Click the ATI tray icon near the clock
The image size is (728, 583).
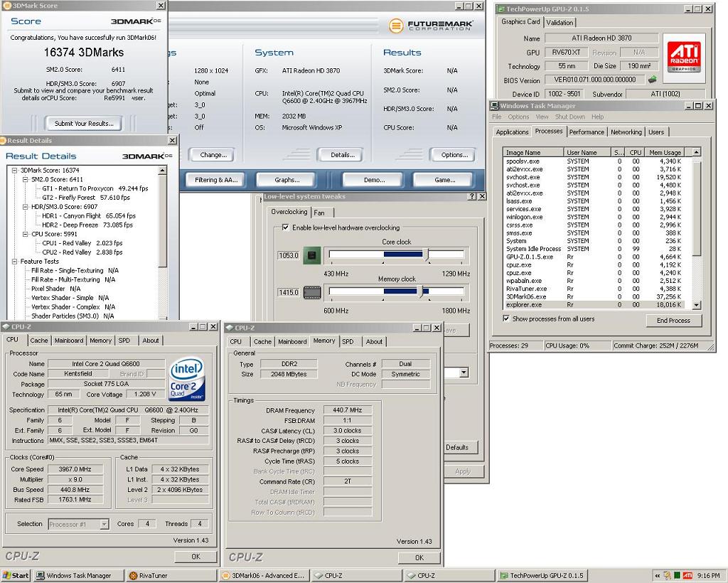[x=687, y=576]
